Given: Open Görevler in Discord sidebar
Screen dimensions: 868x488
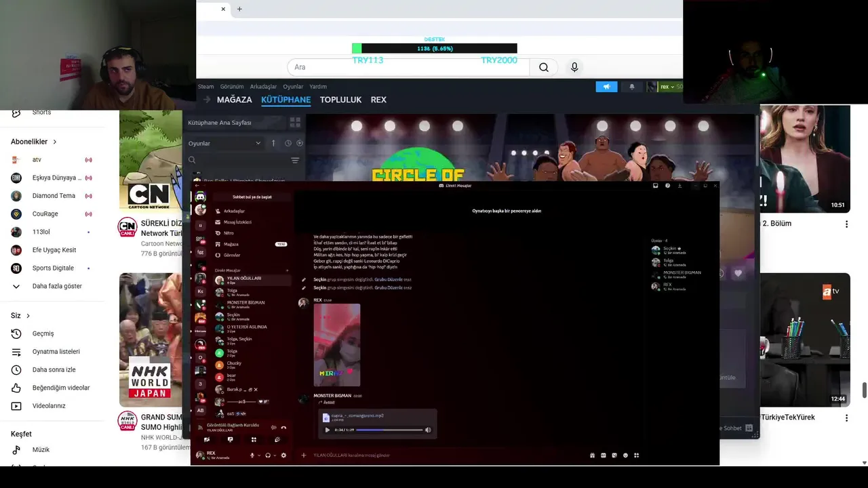Looking at the screenshot, I should coord(252,255).
